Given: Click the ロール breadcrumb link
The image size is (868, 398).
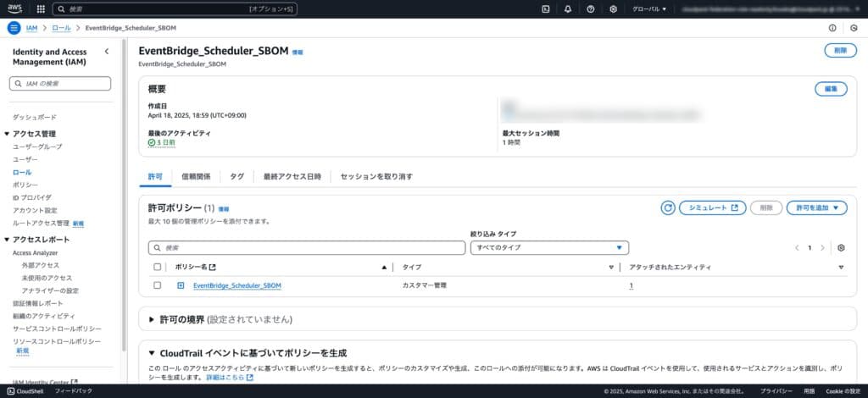Looking at the screenshot, I should coord(61,28).
